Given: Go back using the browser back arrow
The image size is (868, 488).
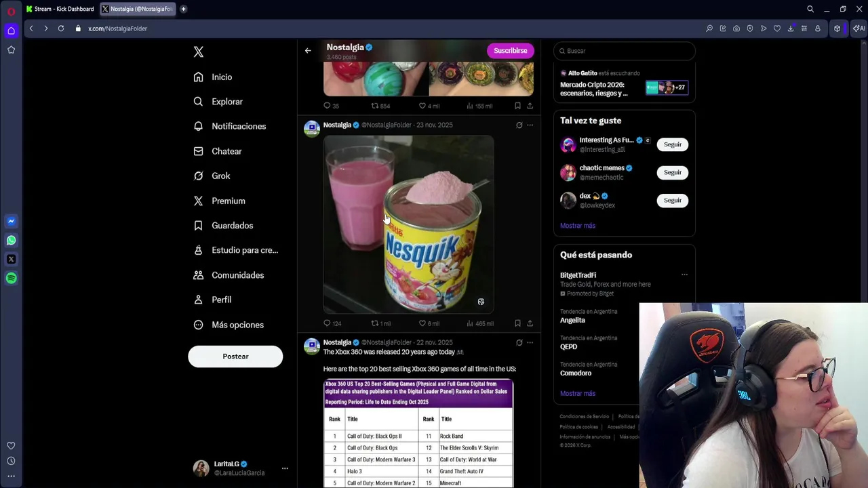Looking at the screenshot, I should click(31, 28).
